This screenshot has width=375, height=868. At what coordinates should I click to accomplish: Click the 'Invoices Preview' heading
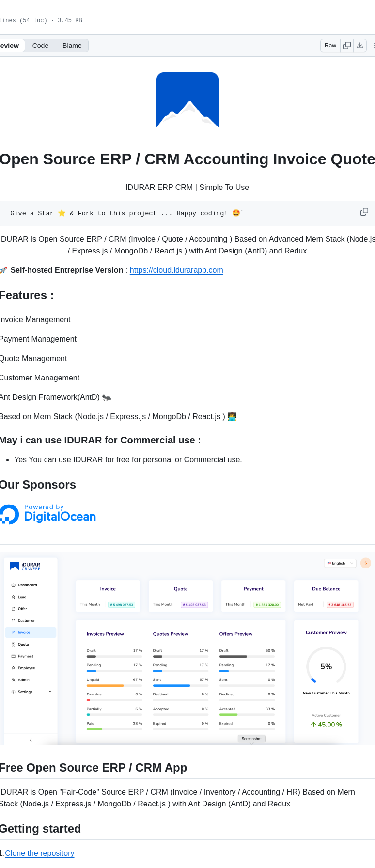click(x=105, y=634)
